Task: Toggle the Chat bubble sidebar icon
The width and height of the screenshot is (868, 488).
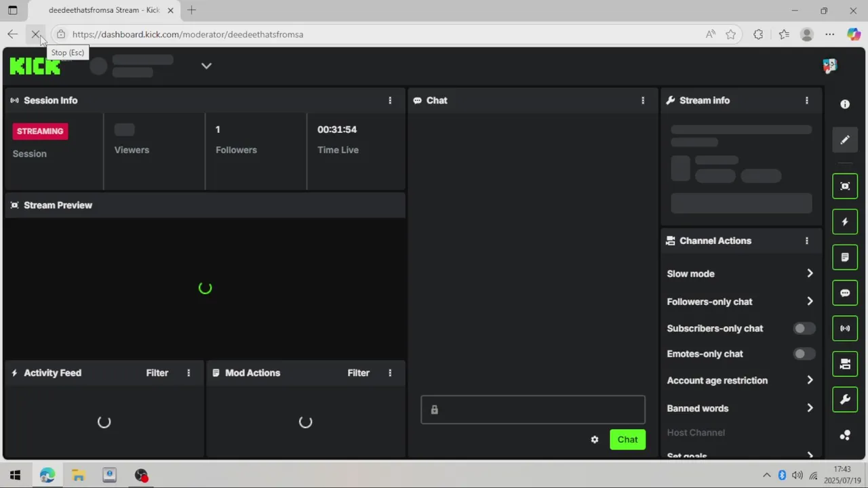Action: pos(845,293)
